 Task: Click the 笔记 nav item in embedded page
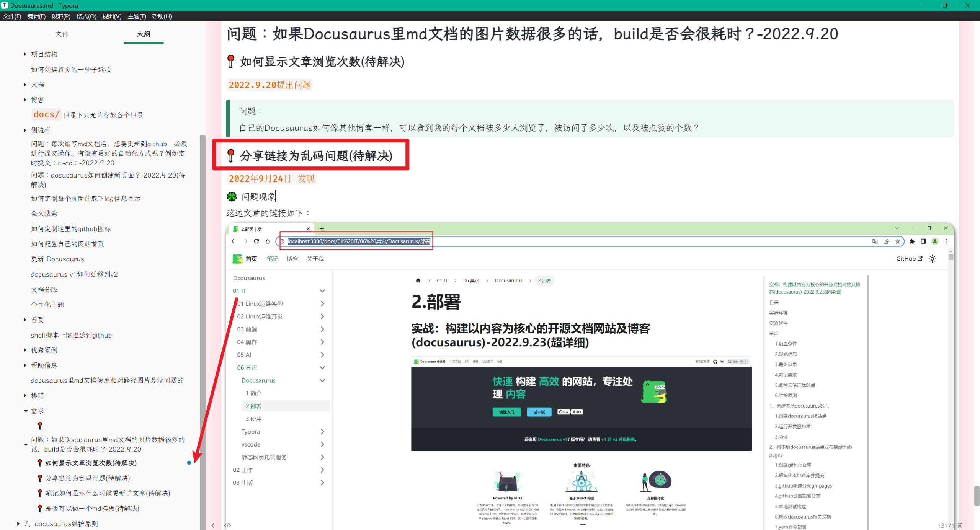273,259
